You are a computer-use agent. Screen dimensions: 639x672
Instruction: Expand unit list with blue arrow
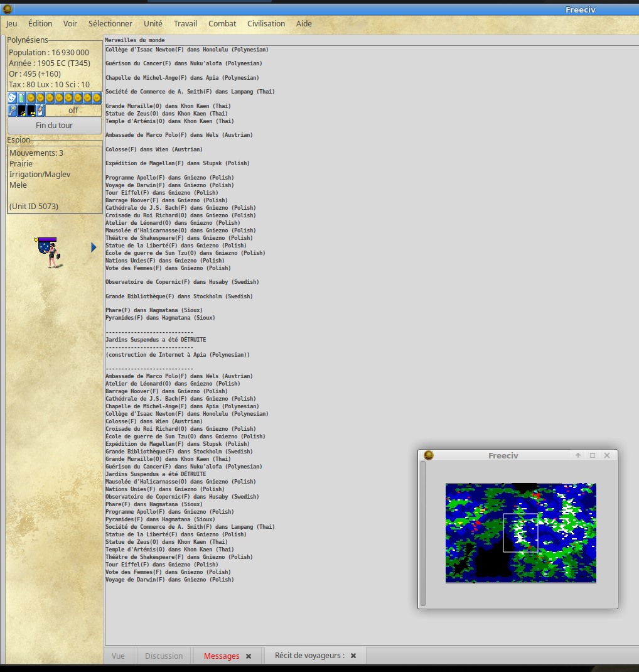[94, 247]
